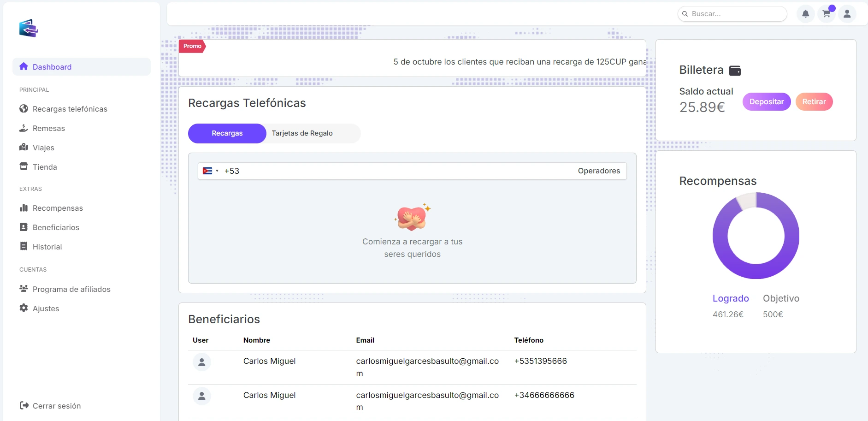Click the hugging heart illustration
This screenshot has height=421, width=868.
click(412, 217)
